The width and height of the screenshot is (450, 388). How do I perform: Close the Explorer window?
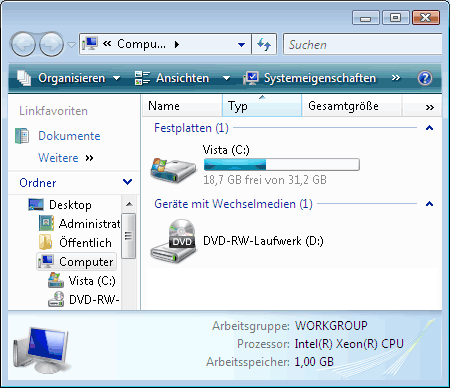426,18
